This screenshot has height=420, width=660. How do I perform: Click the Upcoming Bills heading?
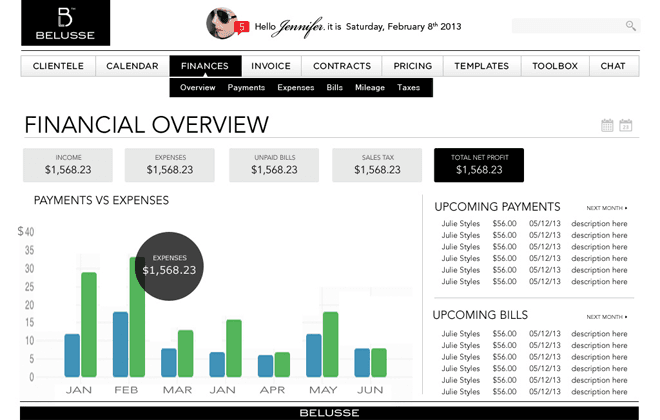480,315
